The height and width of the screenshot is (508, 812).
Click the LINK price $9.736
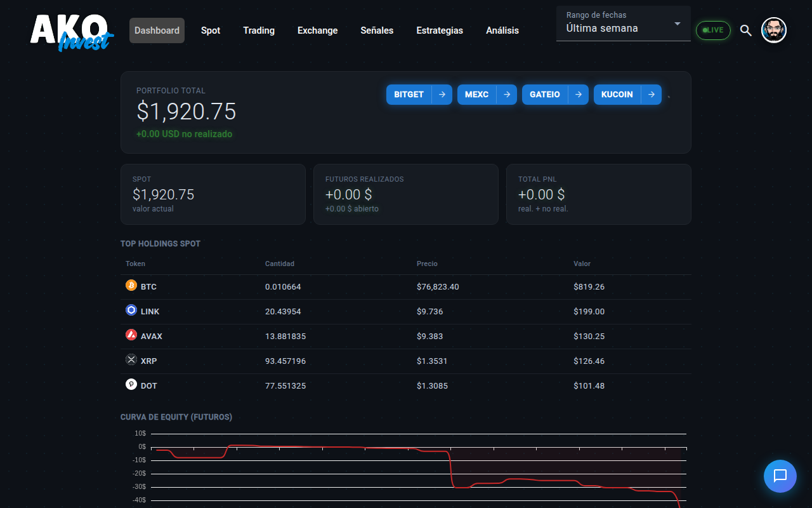[x=430, y=312]
